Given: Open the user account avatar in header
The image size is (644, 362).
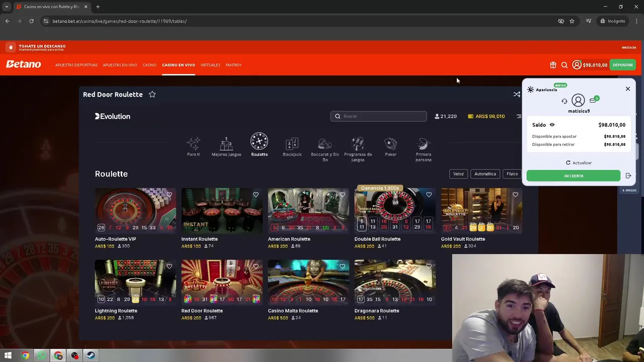Looking at the screenshot, I should tap(577, 65).
